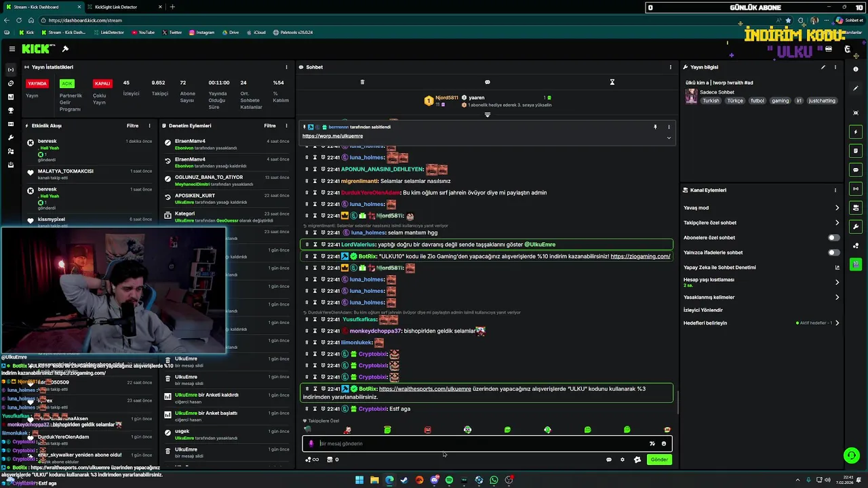Click the green help chat bubble button

850,455
